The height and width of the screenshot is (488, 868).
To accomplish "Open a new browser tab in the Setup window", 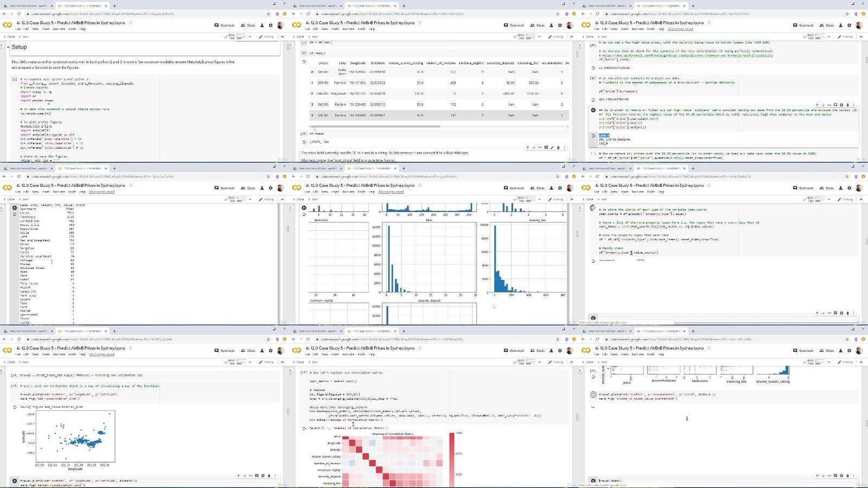I will point(114,6).
